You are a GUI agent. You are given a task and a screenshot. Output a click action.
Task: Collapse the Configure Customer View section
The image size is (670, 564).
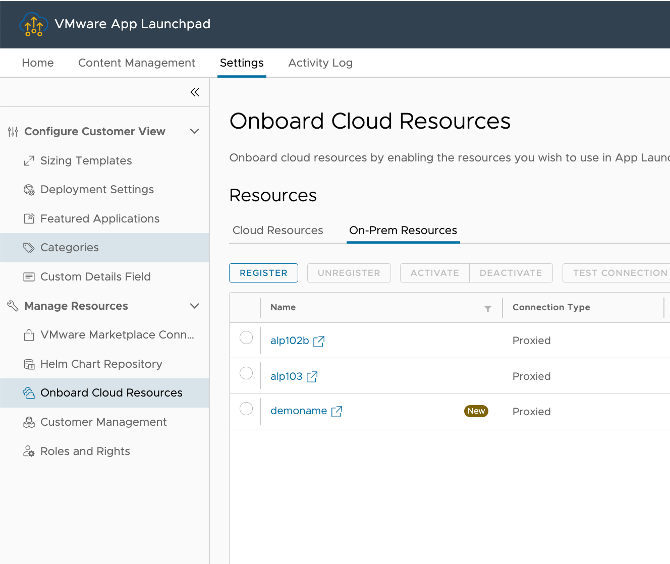tap(194, 131)
